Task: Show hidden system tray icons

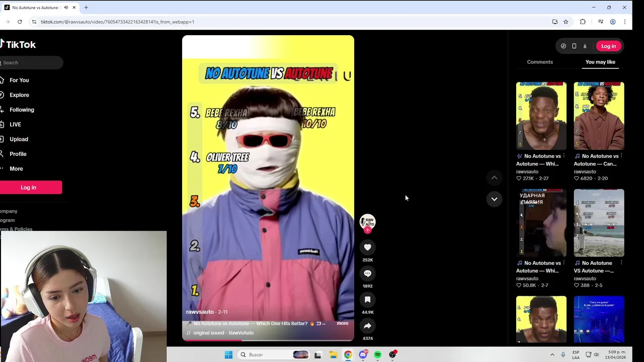Action: click(x=552, y=355)
